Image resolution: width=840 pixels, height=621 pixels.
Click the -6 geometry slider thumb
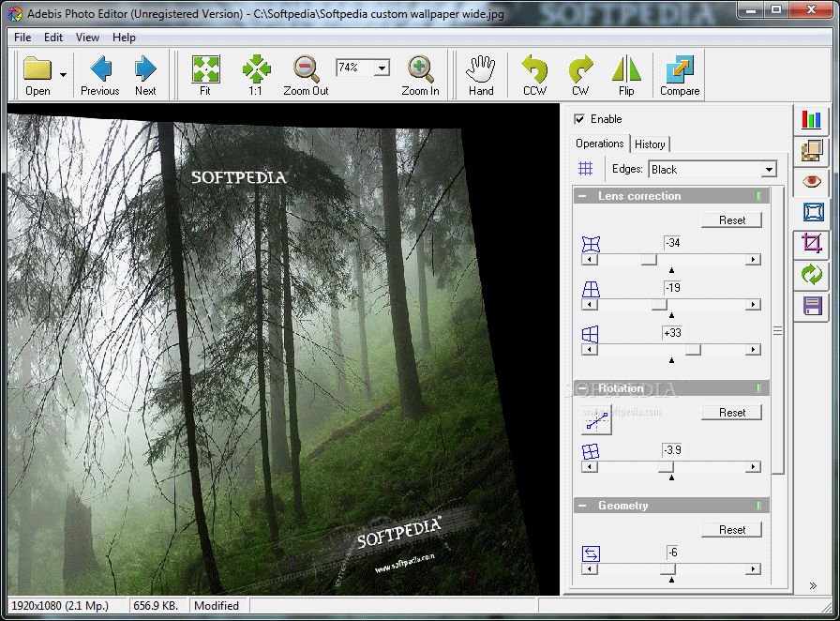point(668,569)
